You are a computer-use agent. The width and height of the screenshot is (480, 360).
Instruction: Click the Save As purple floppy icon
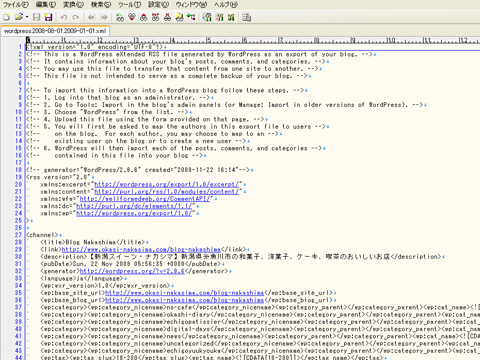pyautogui.click(x=49, y=17)
